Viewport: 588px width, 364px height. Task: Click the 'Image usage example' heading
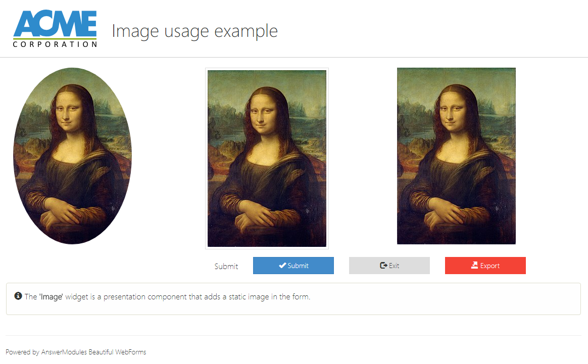(194, 31)
